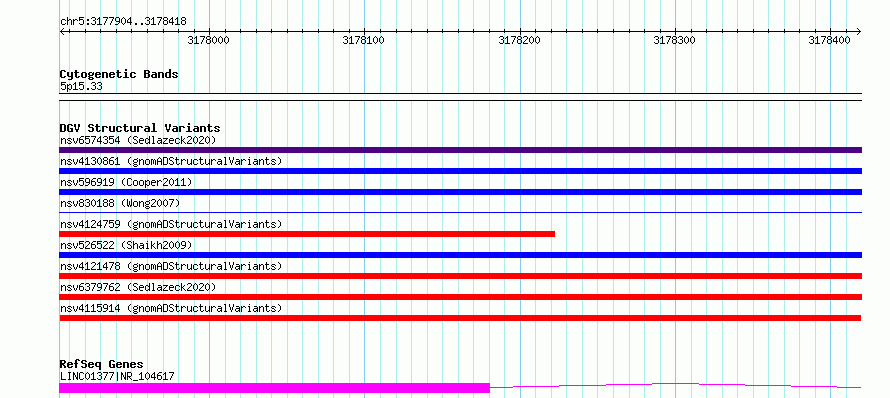The height and width of the screenshot is (398, 890).
Task: Select the 5p15.33 cytogenetic band label
Action: [81, 87]
